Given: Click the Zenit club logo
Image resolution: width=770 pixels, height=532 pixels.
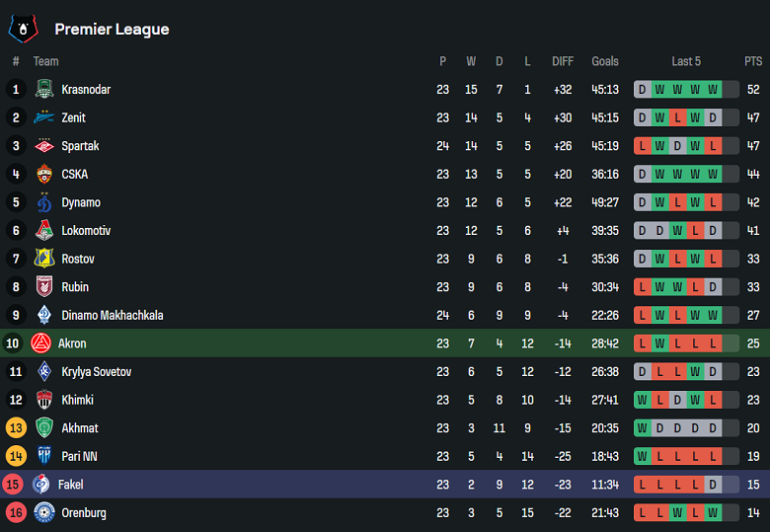Looking at the screenshot, I should point(43,117).
